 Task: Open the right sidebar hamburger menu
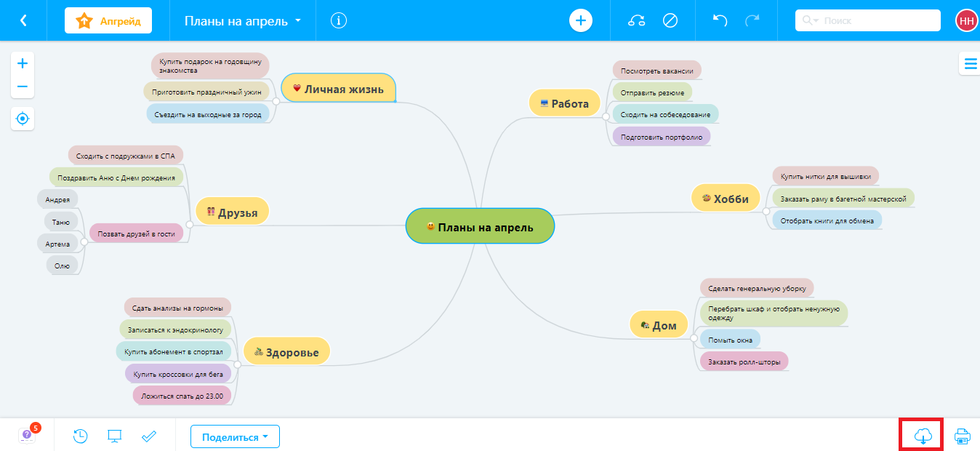970,64
